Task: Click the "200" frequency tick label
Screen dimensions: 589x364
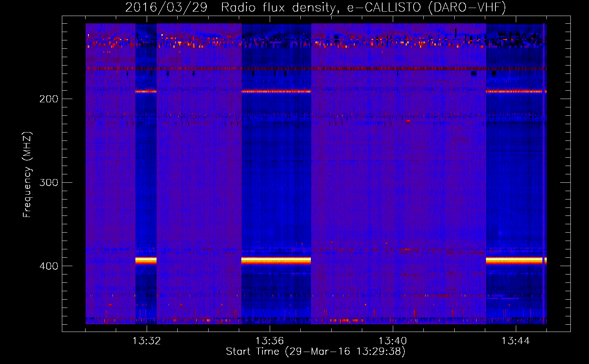Action: click(49, 99)
